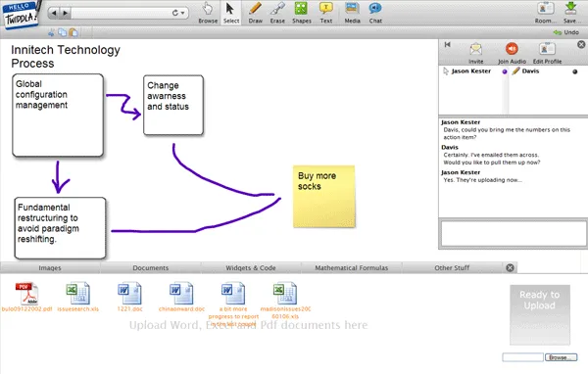This screenshot has height=374, width=588.
Task: Click the paste clipboard icon
Action: click(x=73, y=32)
